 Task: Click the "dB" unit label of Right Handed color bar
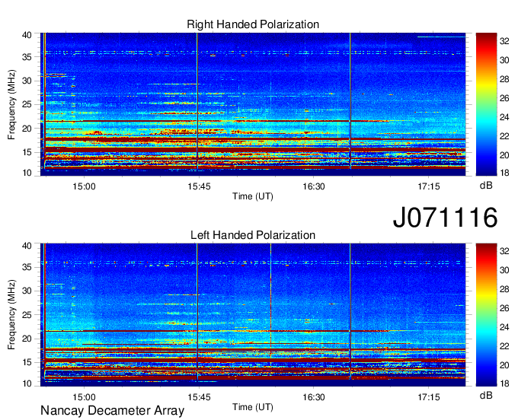[486, 186]
